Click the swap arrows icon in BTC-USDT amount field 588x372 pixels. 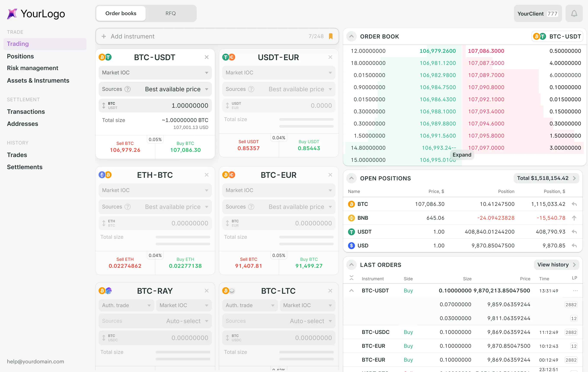pyautogui.click(x=104, y=106)
